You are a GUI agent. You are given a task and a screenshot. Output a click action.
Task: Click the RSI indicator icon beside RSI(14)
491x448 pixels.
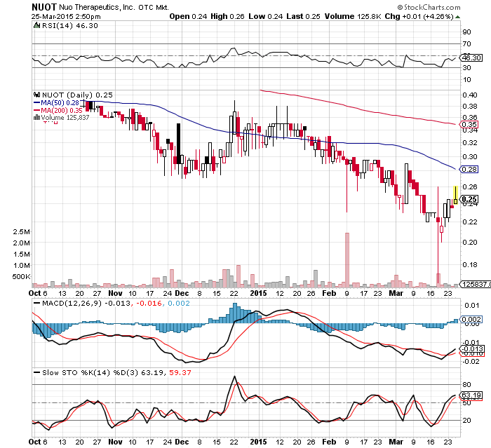pos(37,25)
